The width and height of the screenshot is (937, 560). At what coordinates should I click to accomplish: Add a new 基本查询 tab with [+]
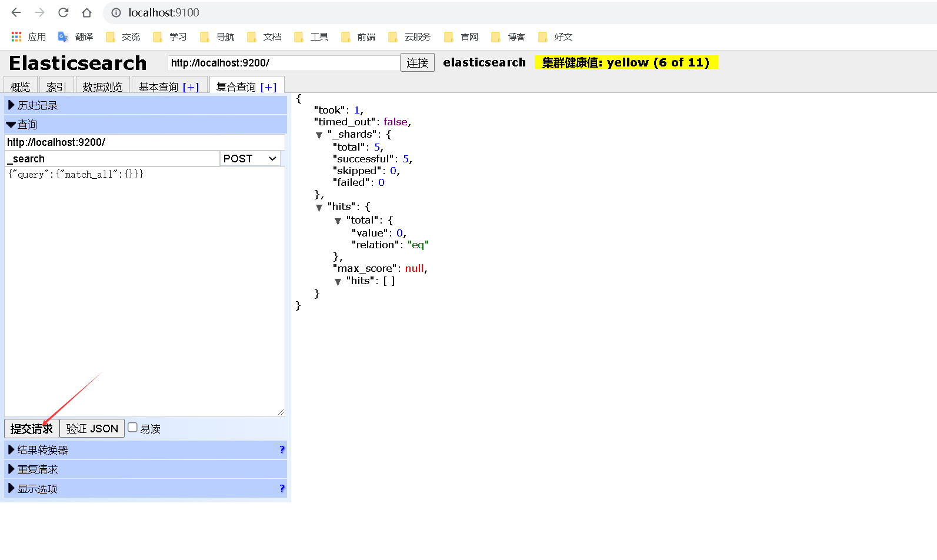point(191,87)
